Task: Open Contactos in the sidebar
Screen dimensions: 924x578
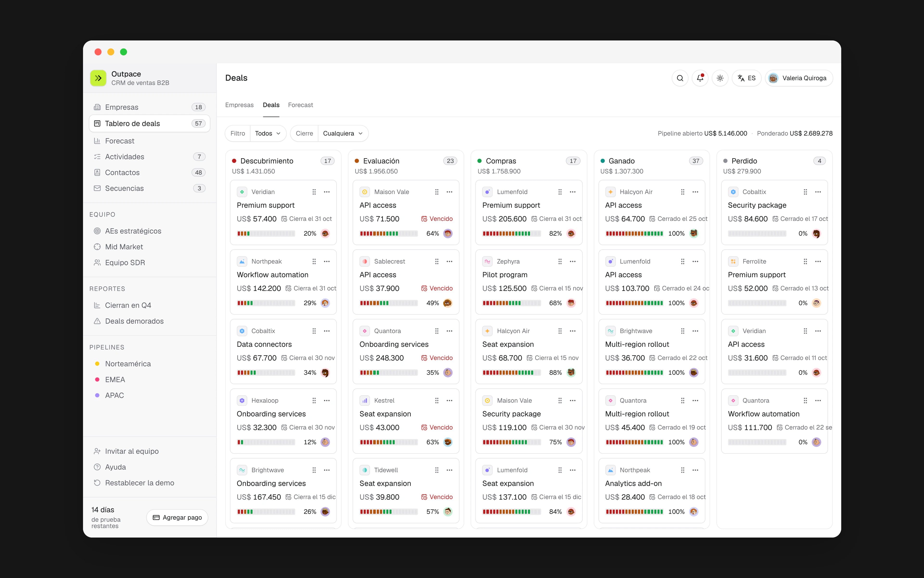Action: 150,172
